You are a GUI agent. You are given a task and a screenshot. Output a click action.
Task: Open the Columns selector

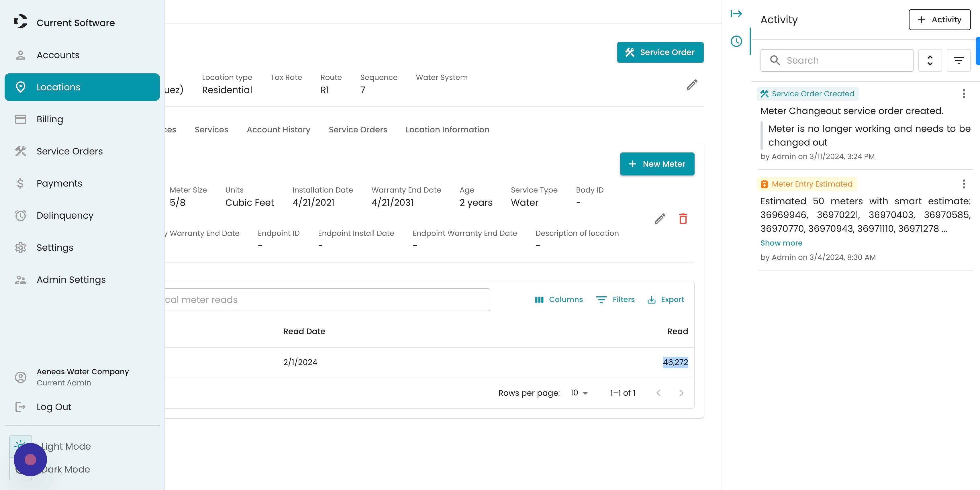558,300
